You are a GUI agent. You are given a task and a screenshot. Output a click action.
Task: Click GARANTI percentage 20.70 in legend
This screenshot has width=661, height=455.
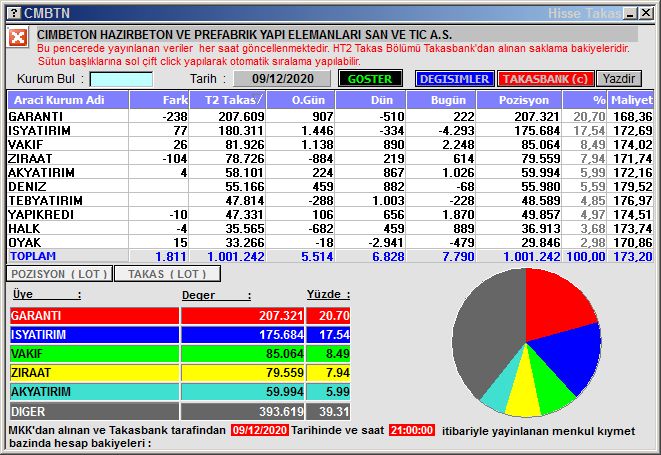(x=334, y=315)
